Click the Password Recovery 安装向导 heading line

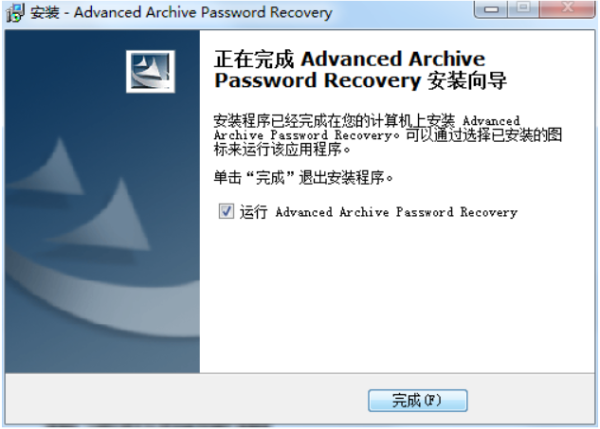tap(360, 81)
